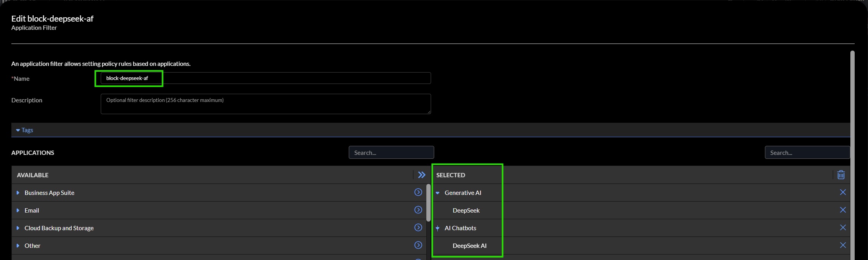Remove AI Chatbots from selected list
Image resolution: width=868 pixels, height=260 pixels.
pos(843,227)
